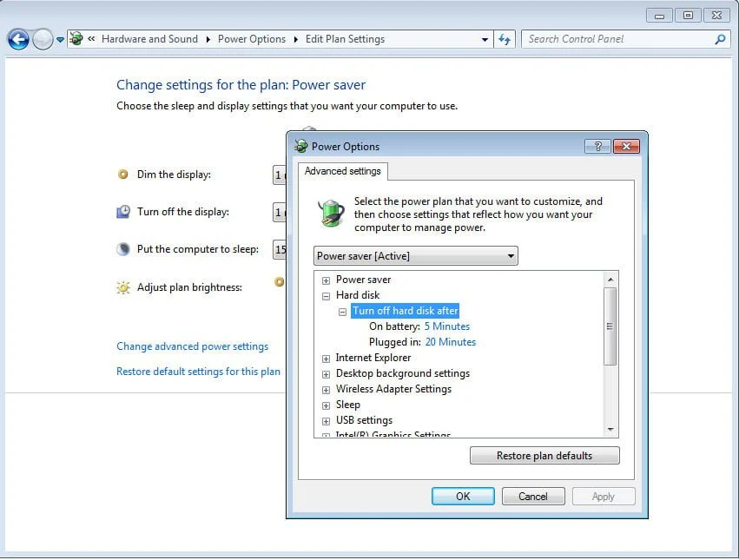Expand the USB settings node
Image resolution: width=739 pixels, height=560 pixels.
[327, 421]
